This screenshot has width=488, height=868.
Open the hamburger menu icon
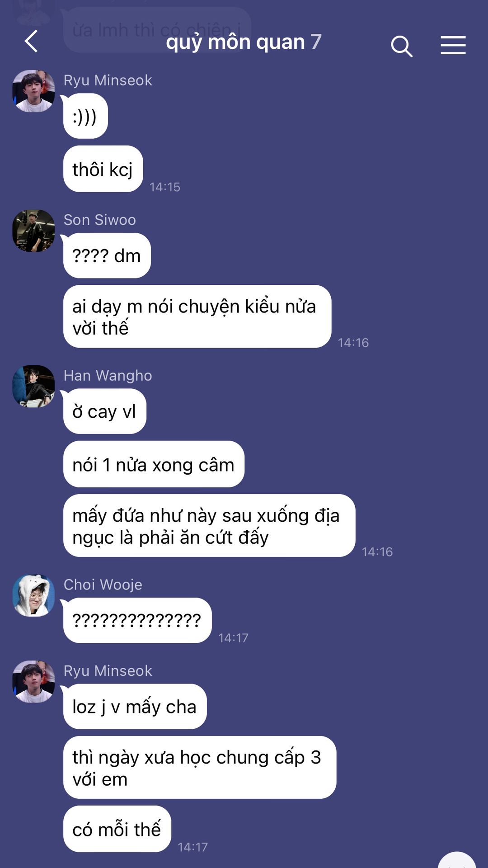click(453, 45)
